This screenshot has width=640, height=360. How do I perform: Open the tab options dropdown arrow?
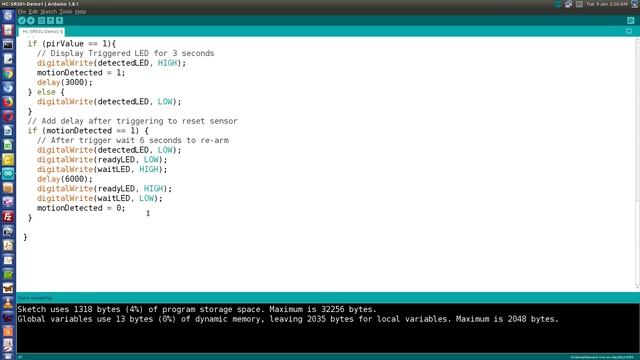point(629,31)
